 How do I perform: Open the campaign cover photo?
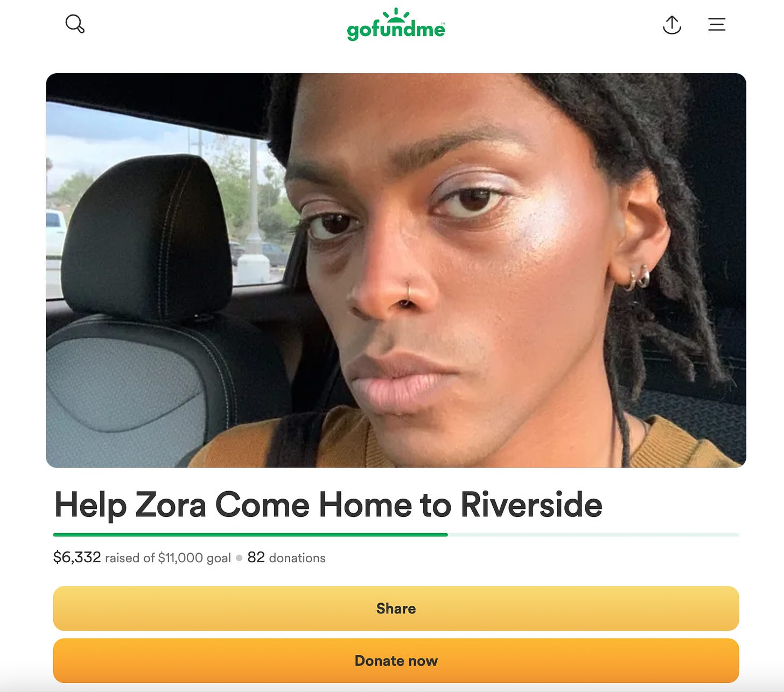tap(396, 270)
